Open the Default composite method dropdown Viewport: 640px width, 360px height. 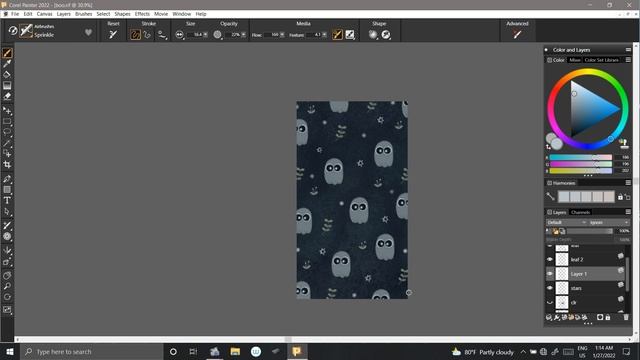point(567,222)
